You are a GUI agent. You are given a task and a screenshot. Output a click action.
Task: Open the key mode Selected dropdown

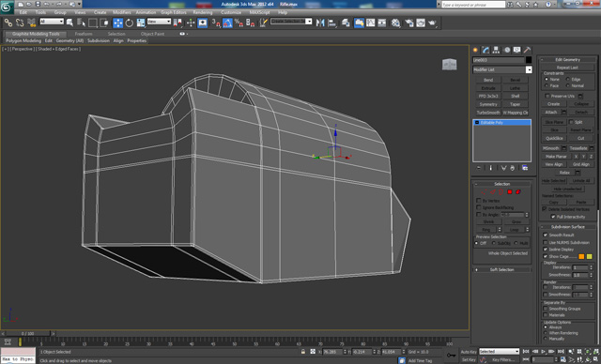point(499,352)
